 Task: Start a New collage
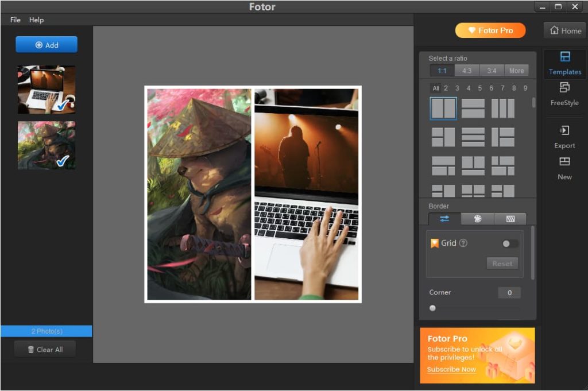(564, 168)
